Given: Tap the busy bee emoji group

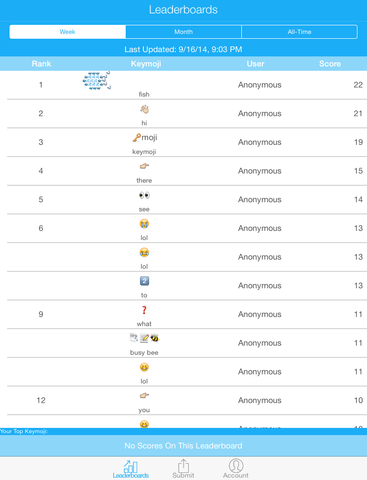Looking at the screenshot, I should point(144,338).
